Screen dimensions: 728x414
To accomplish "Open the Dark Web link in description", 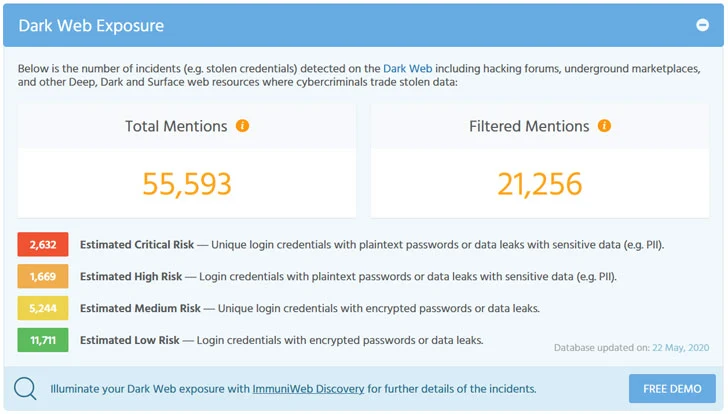I will click(407, 69).
